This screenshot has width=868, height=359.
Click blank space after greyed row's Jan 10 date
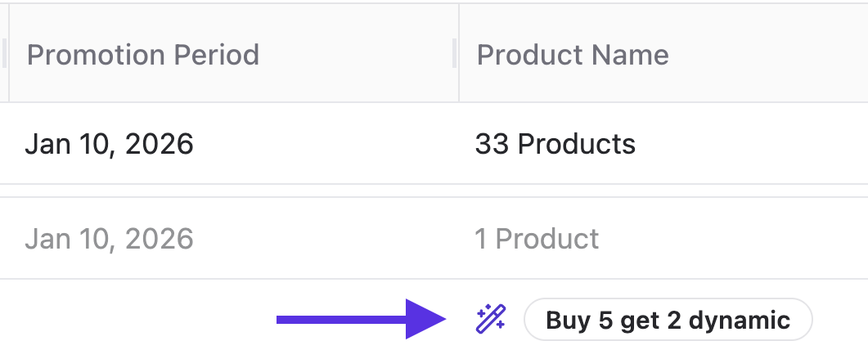click(326, 239)
